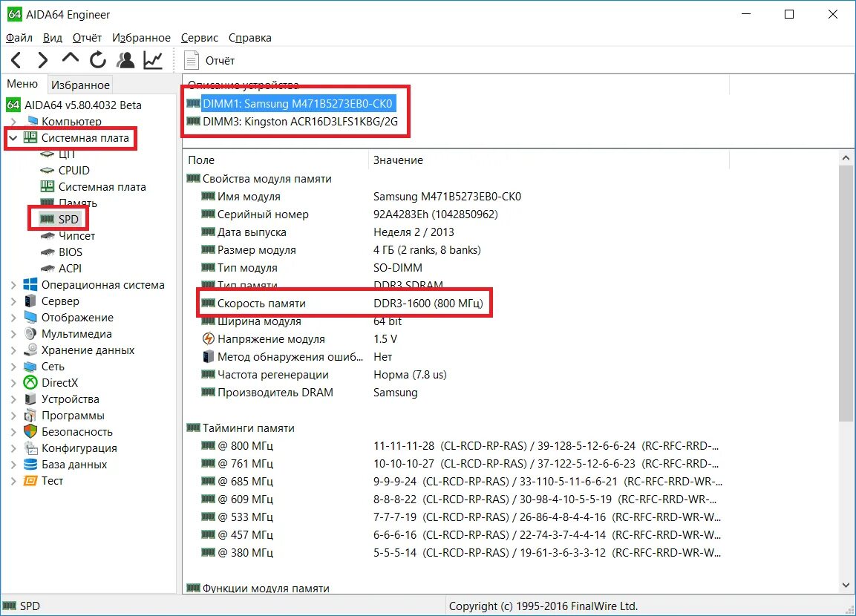Click the Хранение данных disk icon
This screenshot has height=616, width=856.
click(x=30, y=350)
